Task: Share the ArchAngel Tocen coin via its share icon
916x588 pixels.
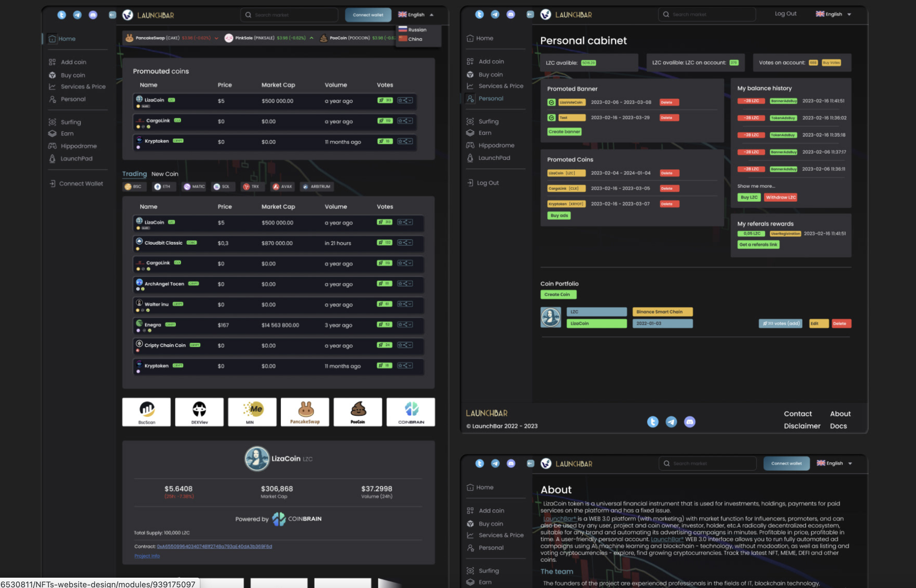Action: click(405, 283)
